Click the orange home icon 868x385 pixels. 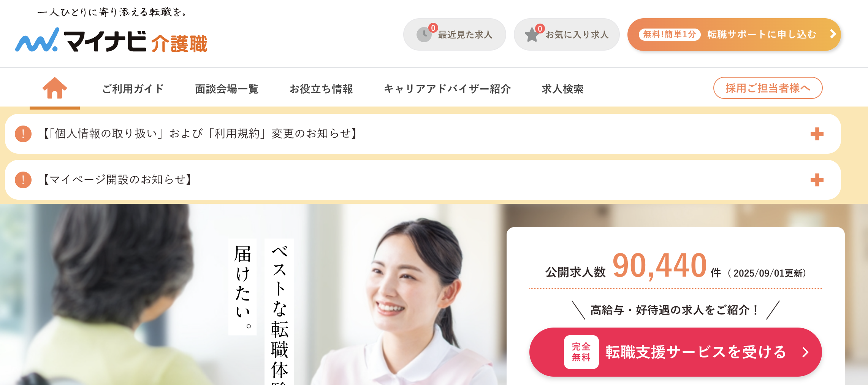[55, 88]
